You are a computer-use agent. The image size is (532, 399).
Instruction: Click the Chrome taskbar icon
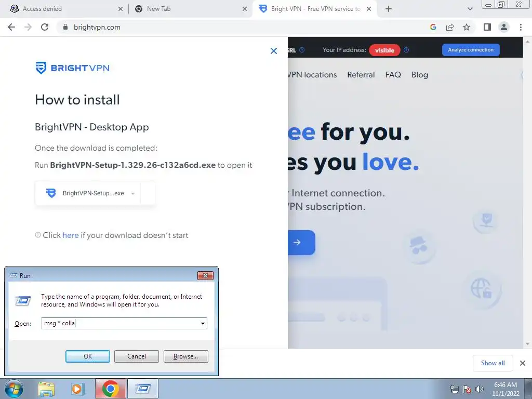coord(110,389)
